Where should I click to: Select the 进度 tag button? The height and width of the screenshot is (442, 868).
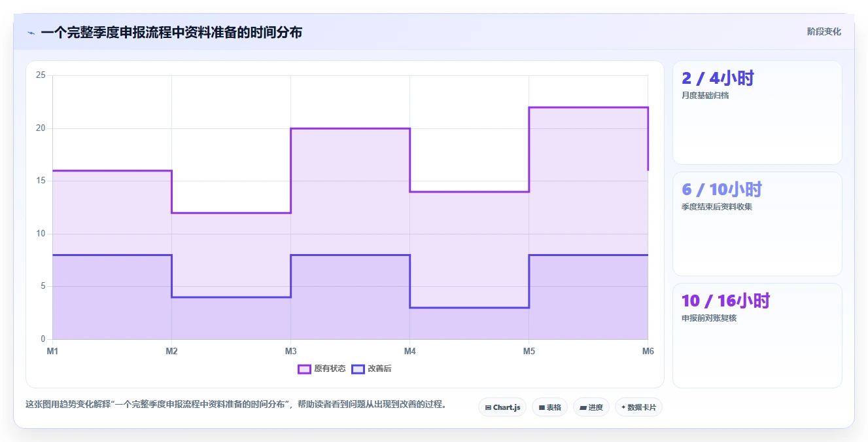point(591,407)
